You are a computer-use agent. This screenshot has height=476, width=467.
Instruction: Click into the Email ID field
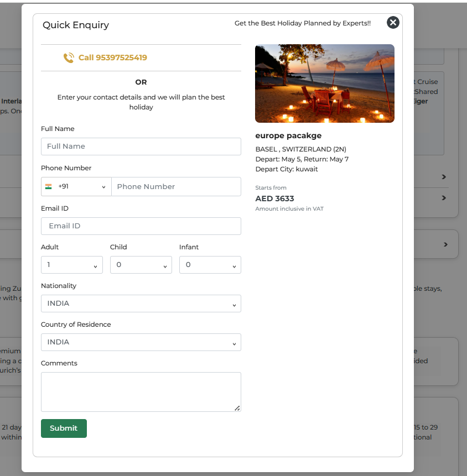pos(141,226)
